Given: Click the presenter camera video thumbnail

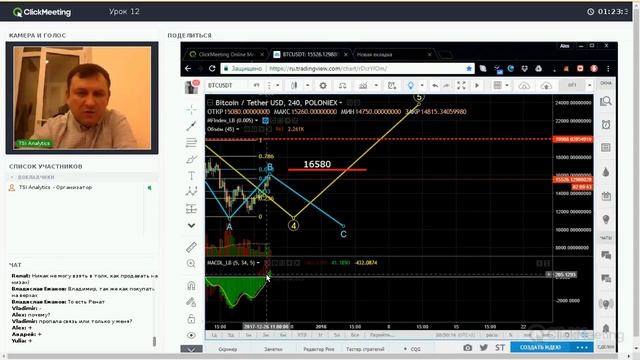Looking at the screenshot, I should click(82, 98).
